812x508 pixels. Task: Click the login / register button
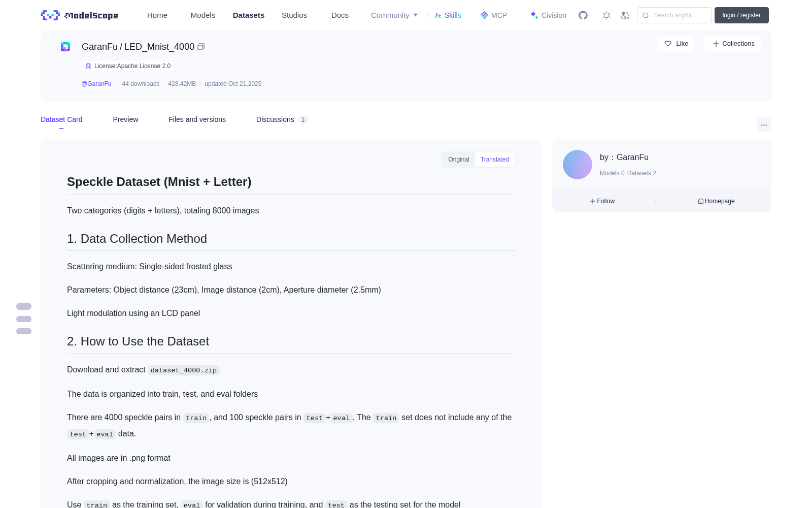(741, 15)
